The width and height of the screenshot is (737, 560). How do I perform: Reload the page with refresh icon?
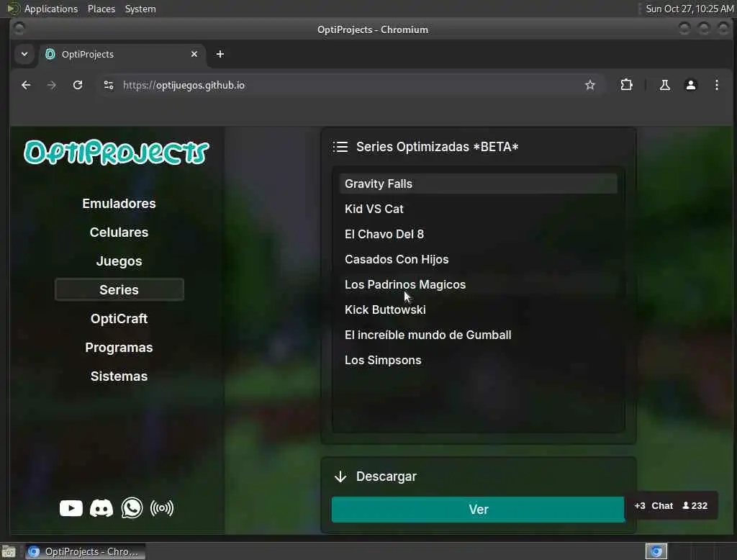[78, 85]
